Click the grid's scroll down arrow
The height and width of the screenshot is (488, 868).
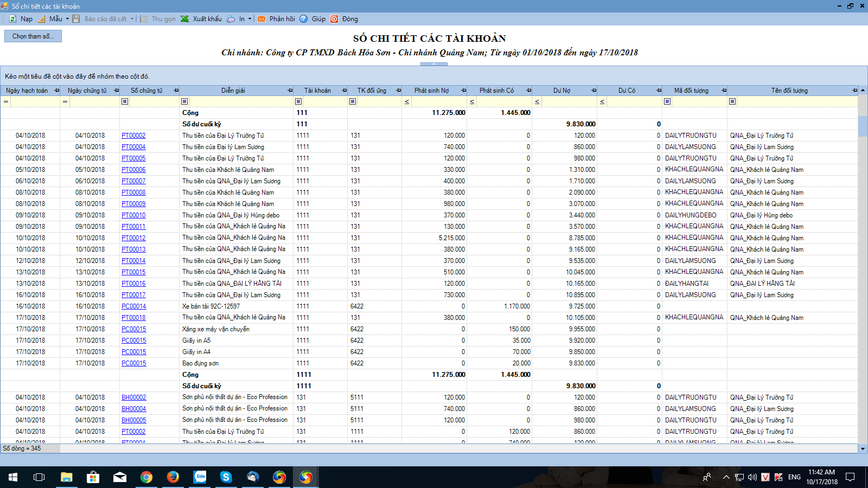(863, 448)
